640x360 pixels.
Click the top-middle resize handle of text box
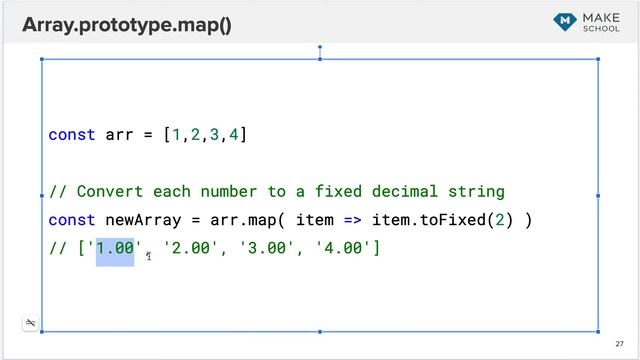pyautogui.click(x=320, y=59)
